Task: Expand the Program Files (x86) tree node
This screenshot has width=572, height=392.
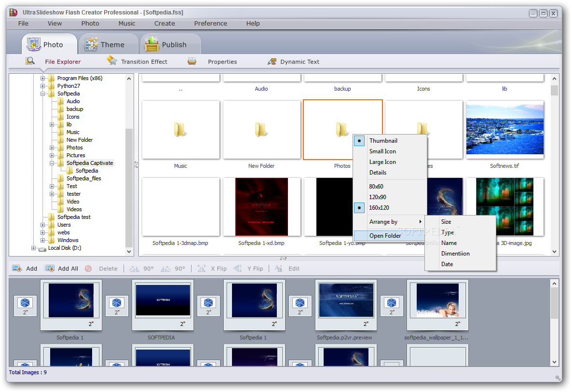Action: (x=42, y=78)
